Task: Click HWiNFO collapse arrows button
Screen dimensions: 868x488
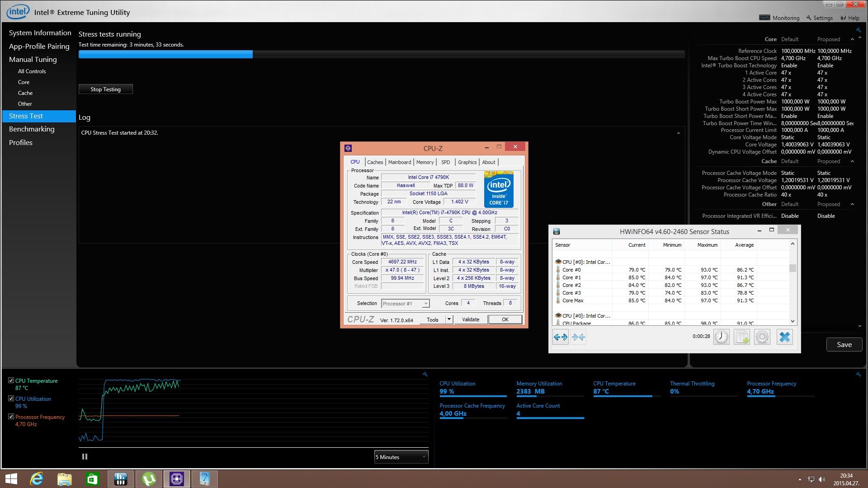Action: click(x=578, y=337)
